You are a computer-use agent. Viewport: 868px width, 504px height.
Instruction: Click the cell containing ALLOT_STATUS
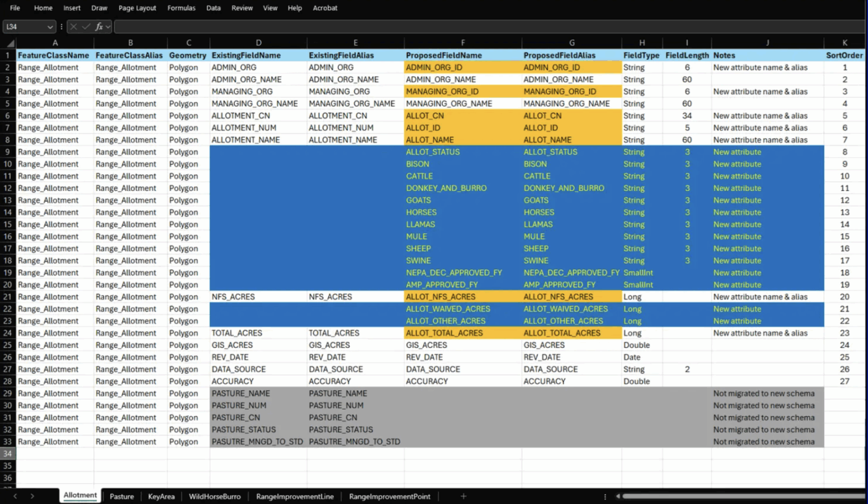tap(433, 151)
